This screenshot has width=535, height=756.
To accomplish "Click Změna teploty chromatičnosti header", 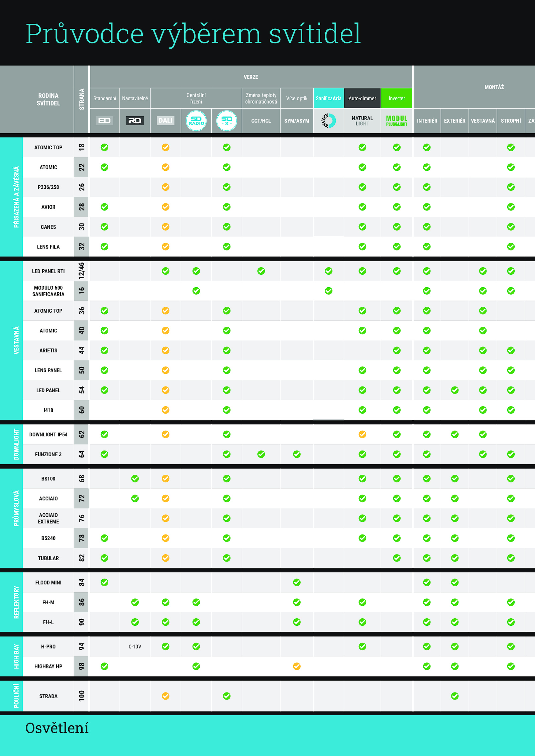I will point(261,98).
